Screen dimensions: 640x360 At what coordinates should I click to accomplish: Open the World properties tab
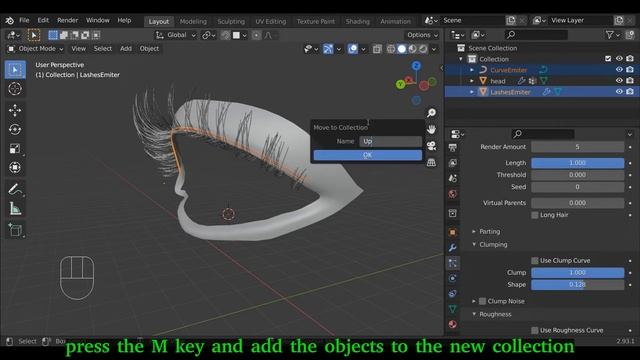coord(453,194)
